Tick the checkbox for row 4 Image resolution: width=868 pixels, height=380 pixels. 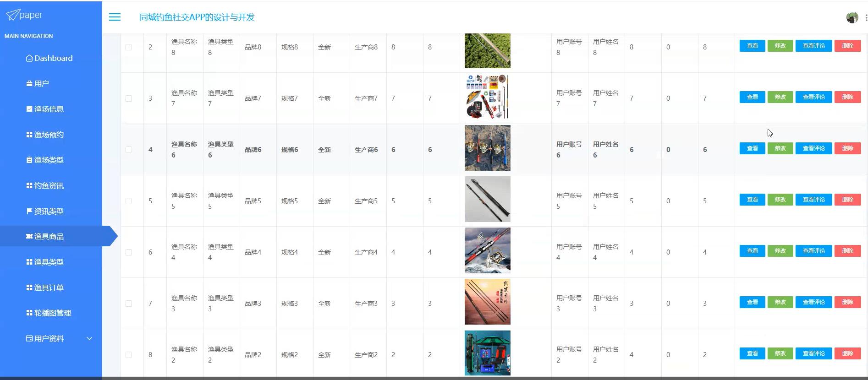point(129,150)
